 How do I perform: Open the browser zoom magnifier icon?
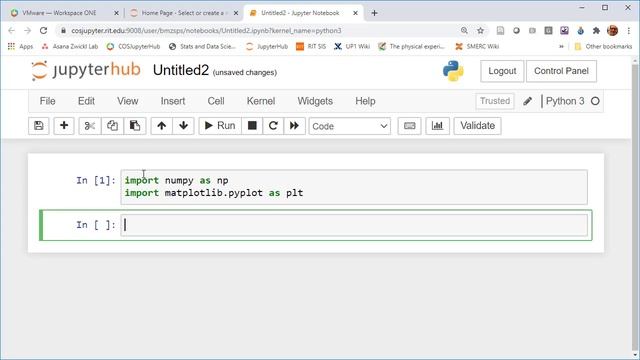coord(464,31)
